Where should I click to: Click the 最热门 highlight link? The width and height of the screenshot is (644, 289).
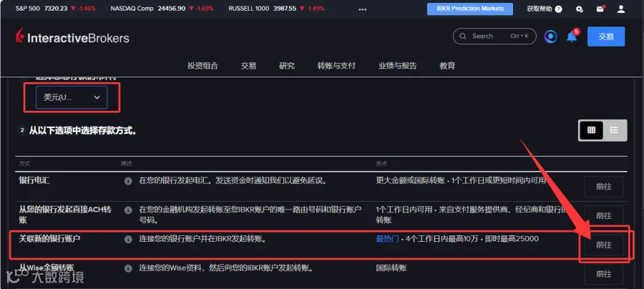pyautogui.click(x=387, y=239)
